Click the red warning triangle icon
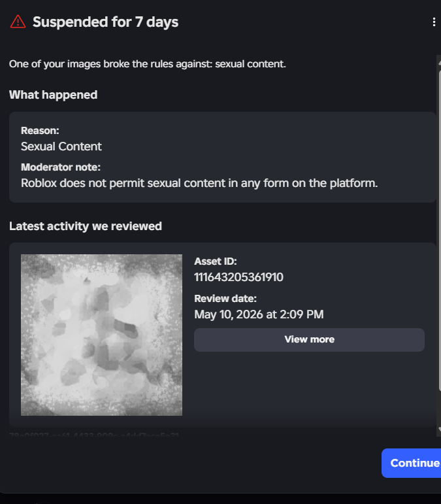This screenshot has height=504, width=441. 18,22
